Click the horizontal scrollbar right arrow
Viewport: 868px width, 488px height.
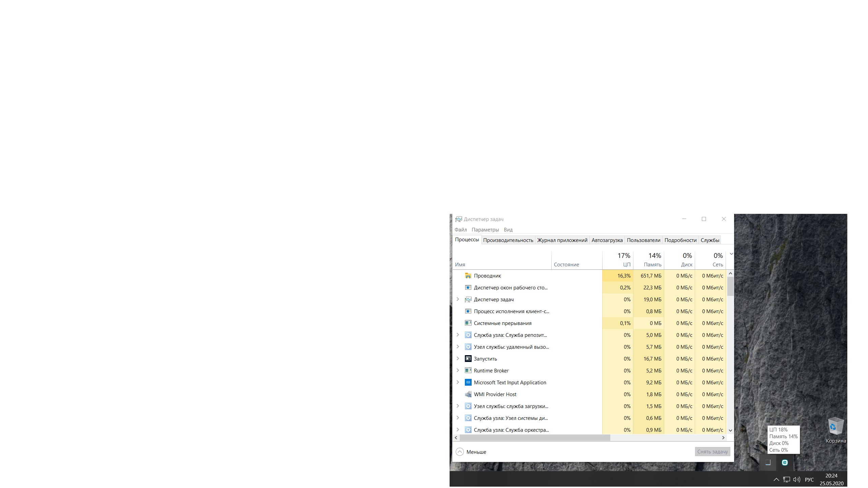[x=723, y=438]
